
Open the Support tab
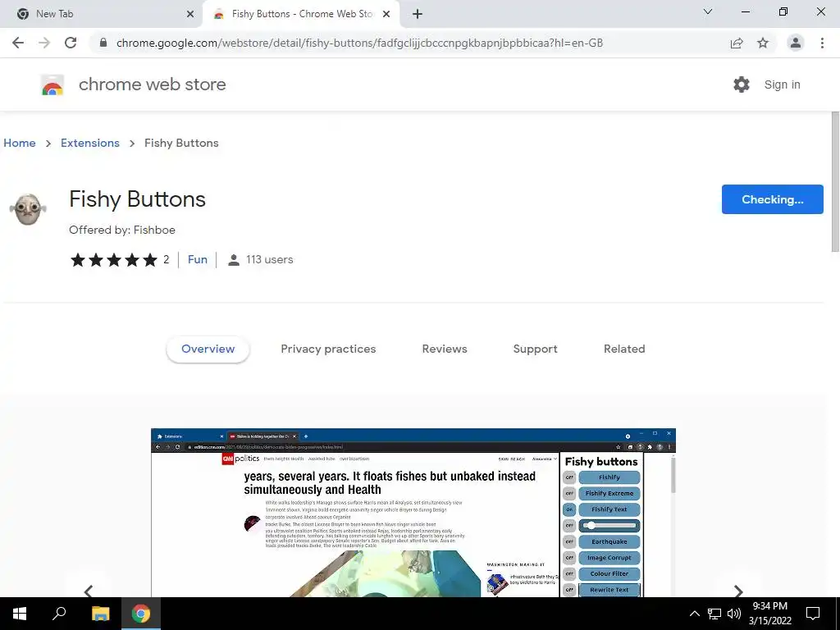(x=535, y=349)
